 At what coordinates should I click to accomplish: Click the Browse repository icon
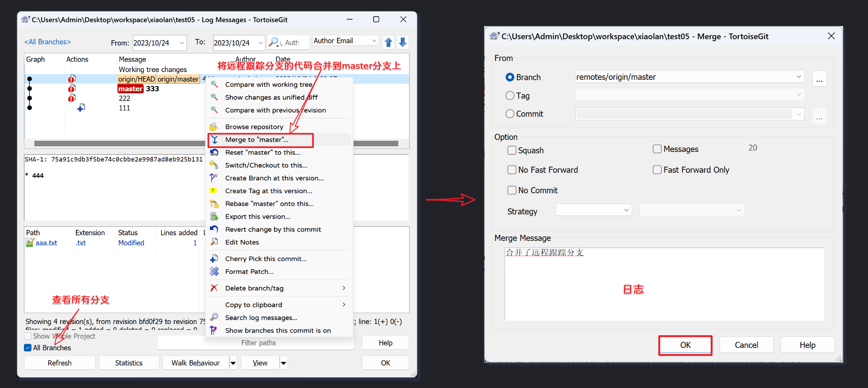pyautogui.click(x=214, y=127)
